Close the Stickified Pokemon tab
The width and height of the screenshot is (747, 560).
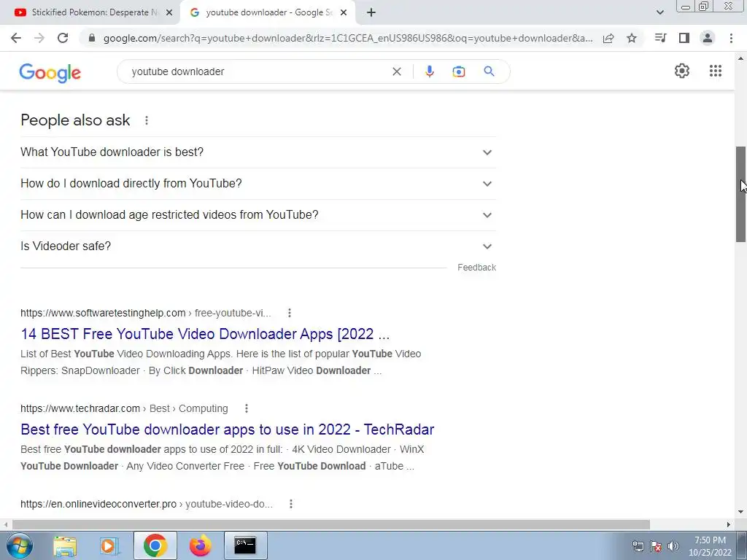(x=169, y=13)
